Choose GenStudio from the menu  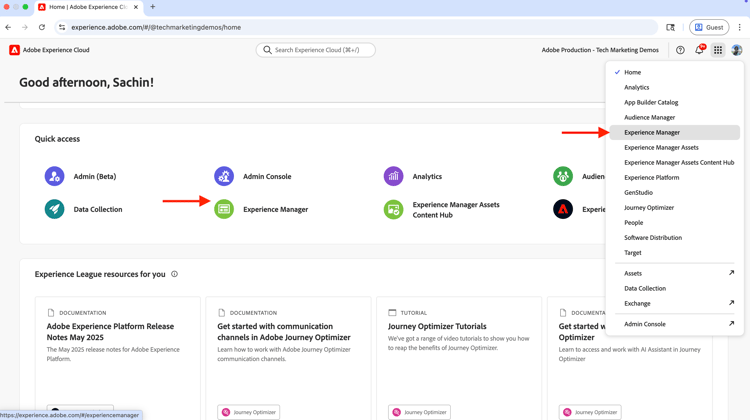(674, 192)
